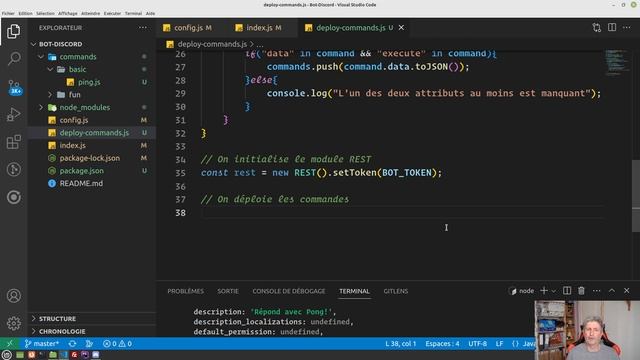Switch to config.js editor tab
Viewport: 640px width, 360px height.
click(x=192, y=28)
